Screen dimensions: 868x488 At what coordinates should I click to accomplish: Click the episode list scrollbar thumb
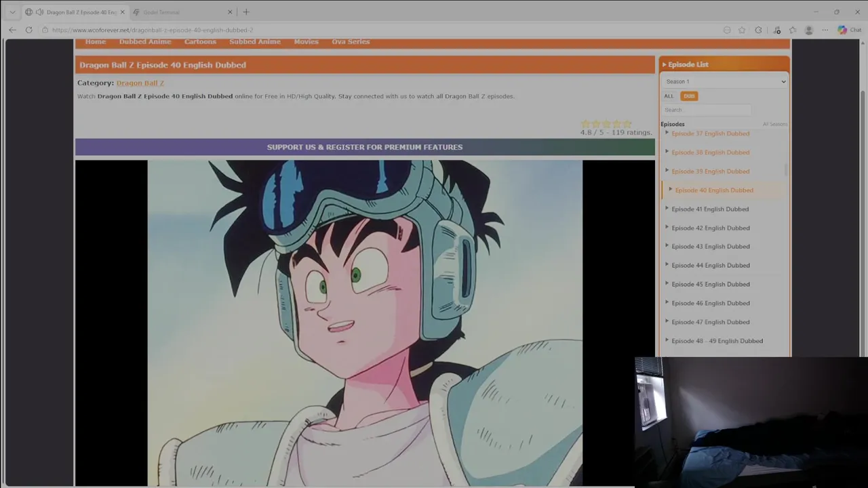786,170
